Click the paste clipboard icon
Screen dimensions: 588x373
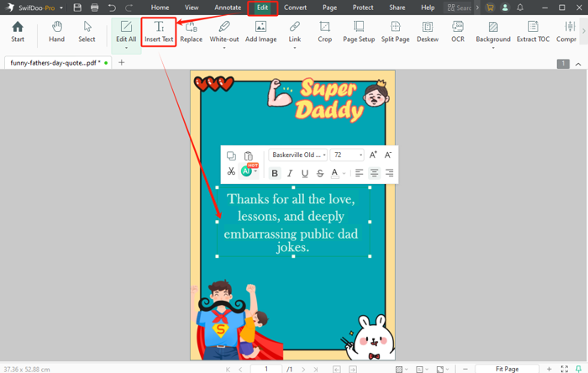coord(249,155)
